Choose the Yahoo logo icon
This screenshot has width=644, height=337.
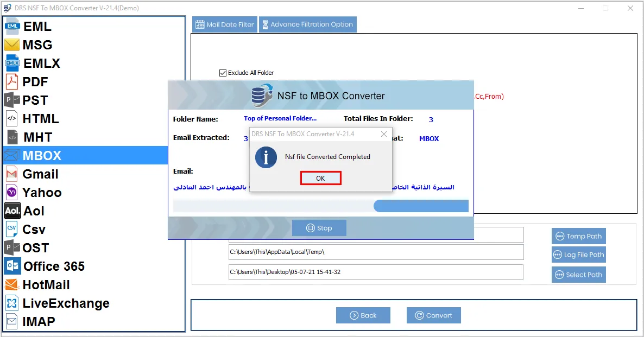(12, 192)
